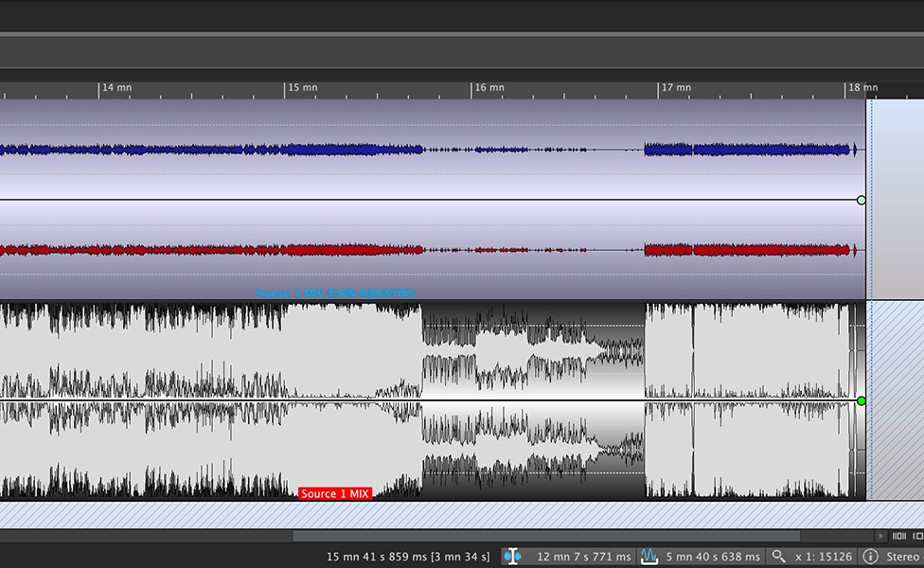Image resolution: width=924 pixels, height=568 pixels.
Task: Select the Source 1 MIX (GAIN ADJUSTED) clip label
Action: 335,293
